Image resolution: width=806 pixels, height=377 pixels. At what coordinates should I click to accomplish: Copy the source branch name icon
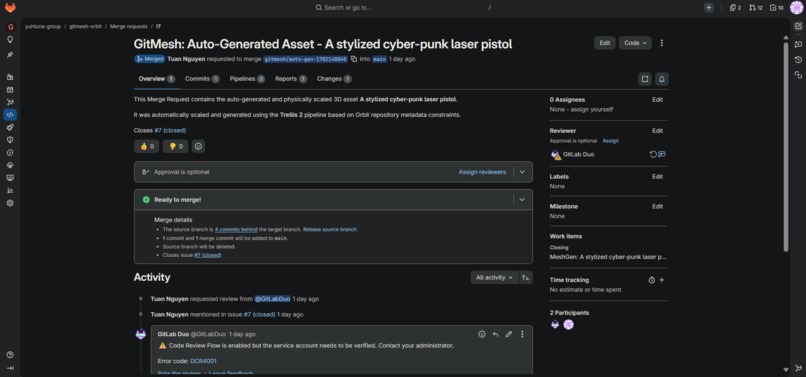[x=354, y=59]
